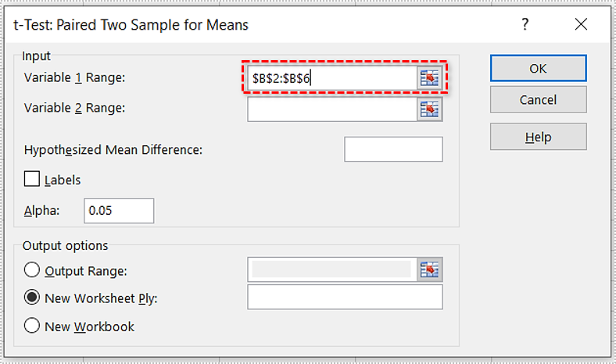Focus the Variable 1 Range field
Image resolution: width=616 pixels, height=364 pixels.
(331, 78)
